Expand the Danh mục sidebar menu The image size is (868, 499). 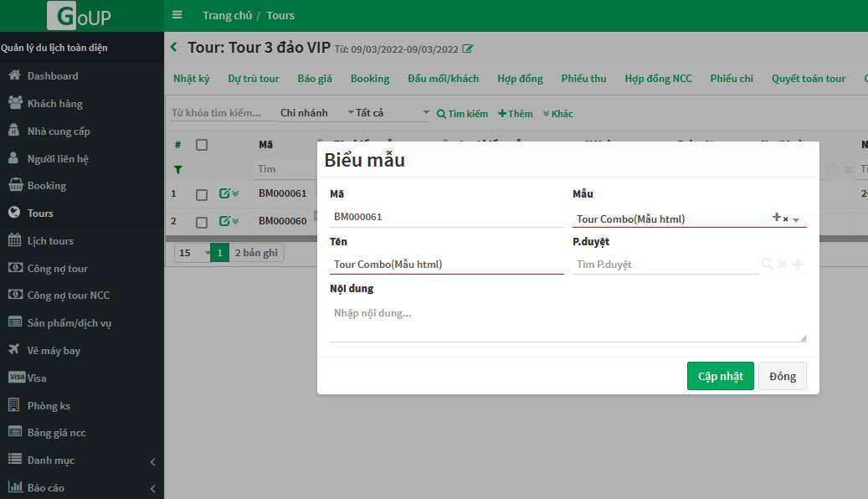pos(81,460)
